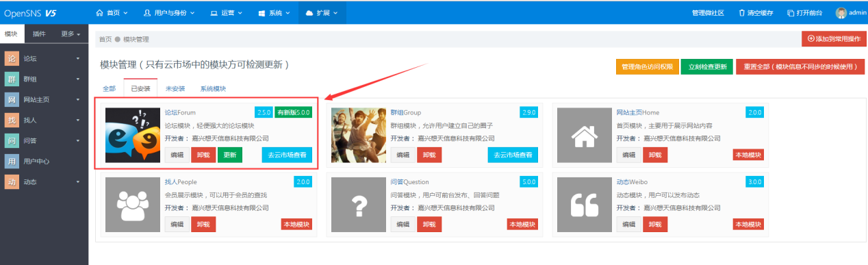Screen dimensions: 868x265
Task: Expand the 群组 sidebar item arrow
Action: [x=78, y=80]
